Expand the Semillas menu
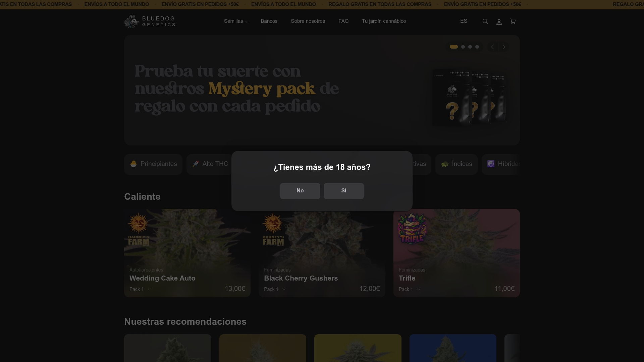Screen dimensions: 644x362 [235, 21]
